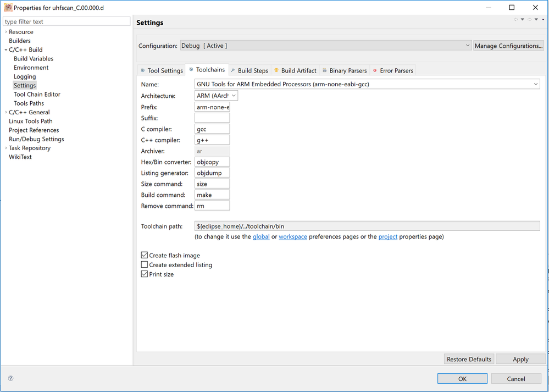The height and width of the screenshot is (392, 549).
Task: Click the Build Artifact tab icon
Action: tap(276, 70)
